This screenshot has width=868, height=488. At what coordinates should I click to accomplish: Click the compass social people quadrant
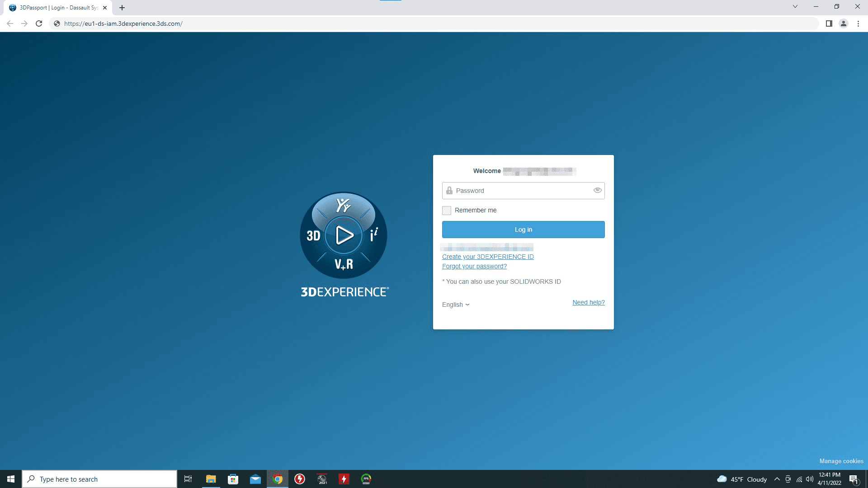click(344, 206)
